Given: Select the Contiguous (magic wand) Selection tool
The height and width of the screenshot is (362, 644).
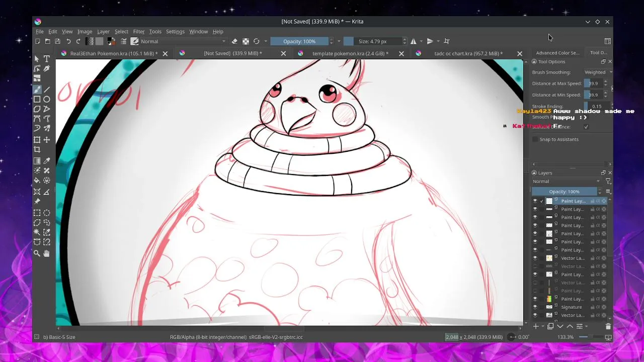Looking at the screenshot, I should point(37,232).
